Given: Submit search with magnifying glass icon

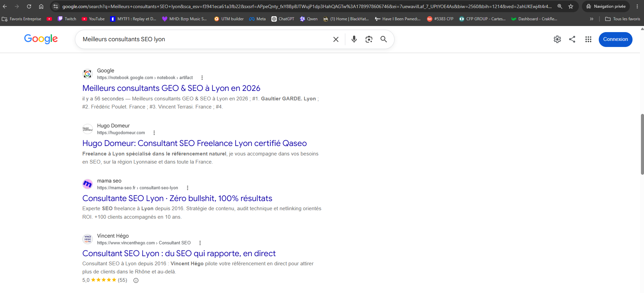Looking at the screenshot, I should [384, 39].
